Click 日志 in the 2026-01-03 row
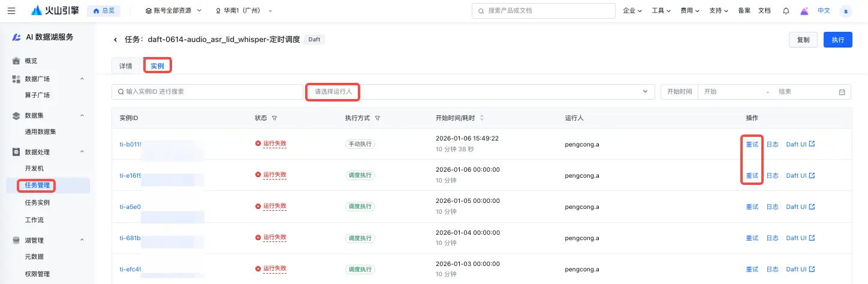This screenshot has width=868, height=284. click(772, 269)
